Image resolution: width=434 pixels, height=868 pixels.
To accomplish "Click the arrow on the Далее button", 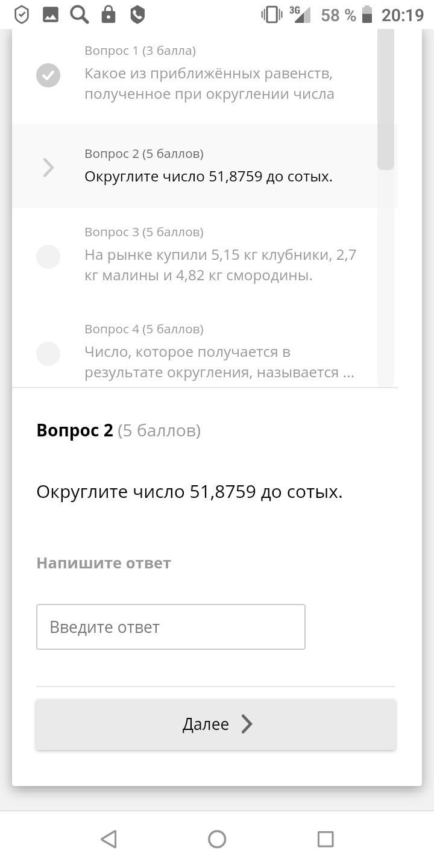I will click(247, 724).
